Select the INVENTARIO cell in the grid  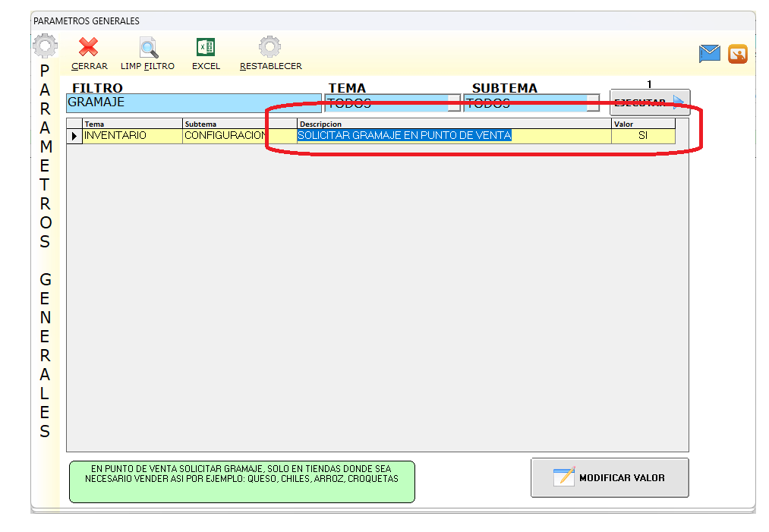click(132, 136)
